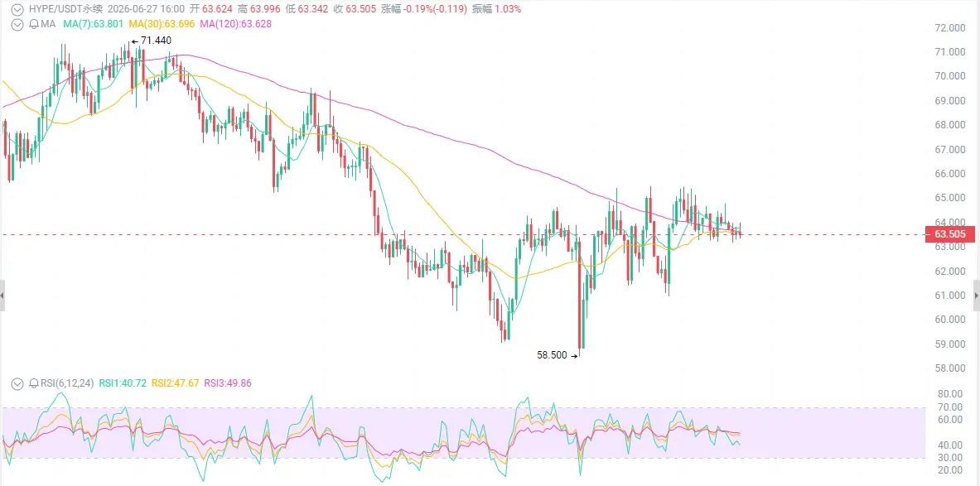Expand the left side panel arrow
The image size is (980, 486).
2,296
